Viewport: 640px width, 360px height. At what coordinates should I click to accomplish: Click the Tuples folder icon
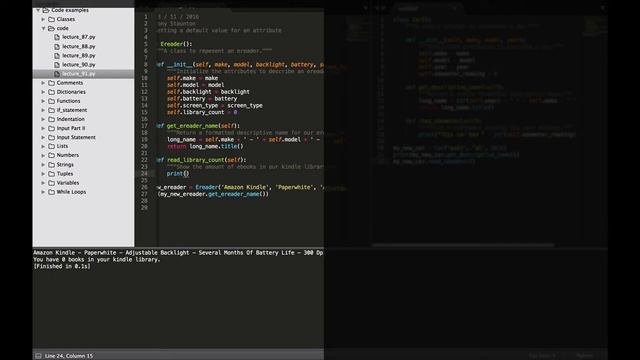51,173
